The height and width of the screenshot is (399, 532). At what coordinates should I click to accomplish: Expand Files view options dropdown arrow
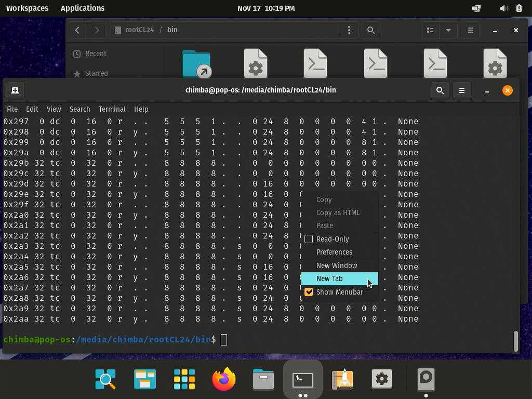pos(448,30)
